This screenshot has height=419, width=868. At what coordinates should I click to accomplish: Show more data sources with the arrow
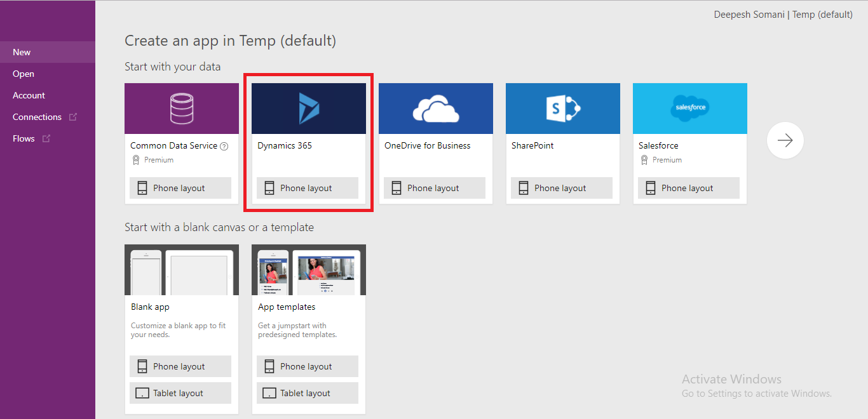pyautogui.click(x=785, y=140)
